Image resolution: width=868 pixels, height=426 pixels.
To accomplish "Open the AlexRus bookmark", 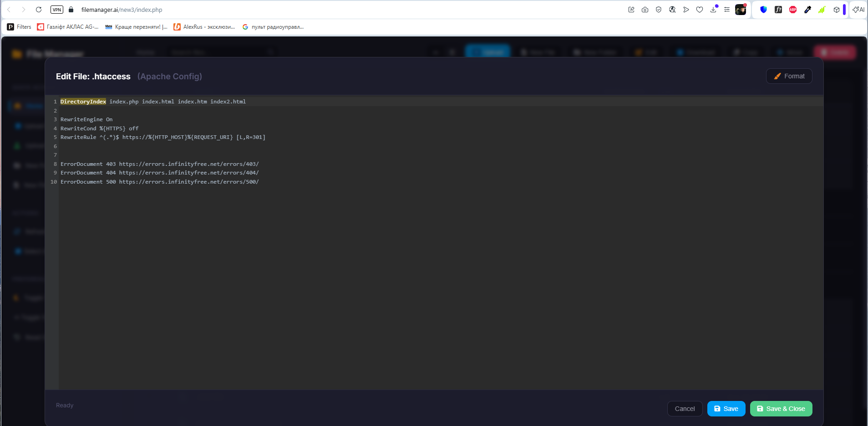I will point(204,27).
